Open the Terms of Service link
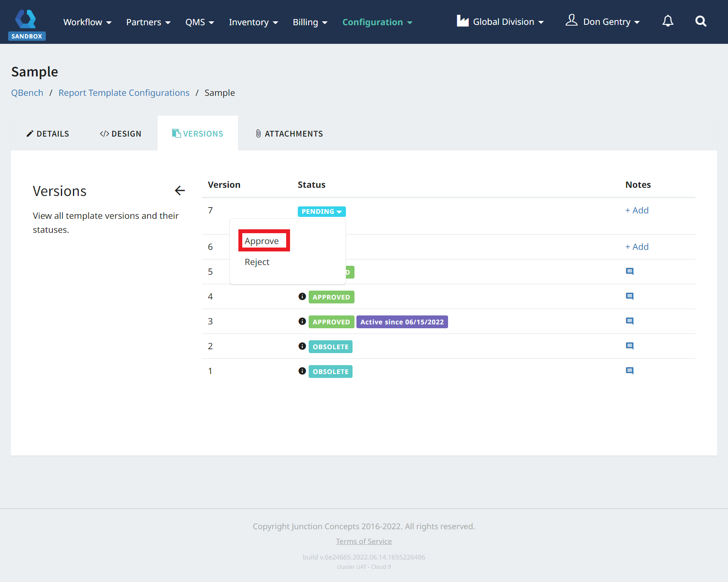728x582 pixels. (x=364, y=541)
